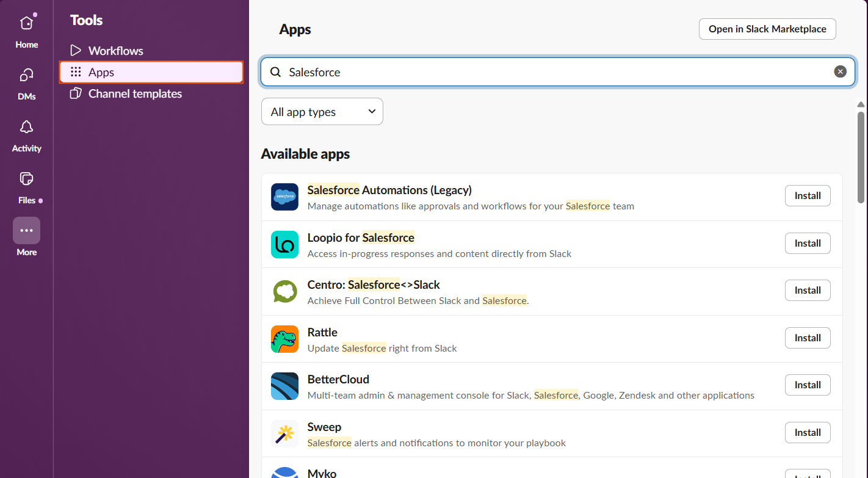Screen dimensions: 868x478
Task: Click the magnifier icon in the search field
Action: (x=276, y=72)
